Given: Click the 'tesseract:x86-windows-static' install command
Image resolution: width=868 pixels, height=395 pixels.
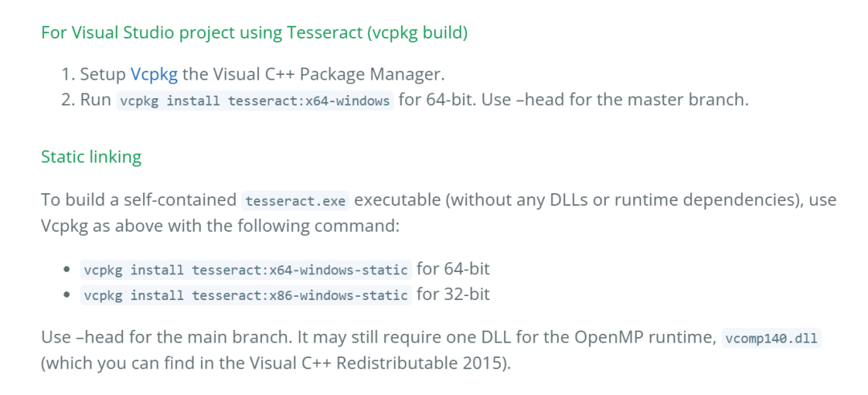Looking at the screenshot, I should (x=246, y=295).
